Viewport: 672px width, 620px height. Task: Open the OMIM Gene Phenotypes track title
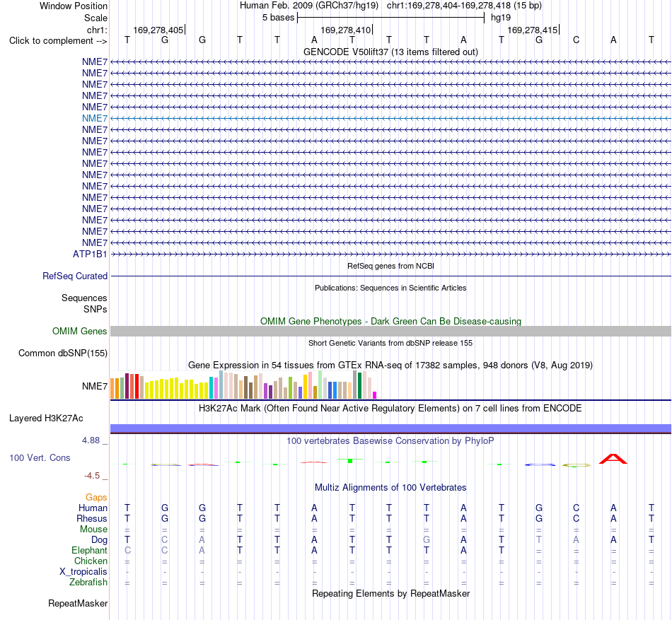[390, 321]
